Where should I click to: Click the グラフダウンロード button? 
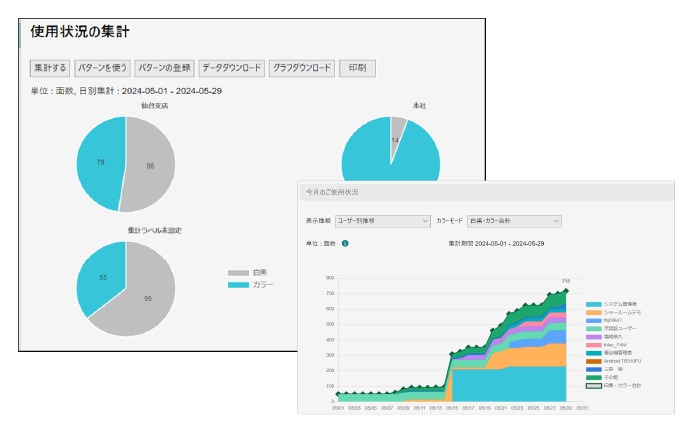301,68
